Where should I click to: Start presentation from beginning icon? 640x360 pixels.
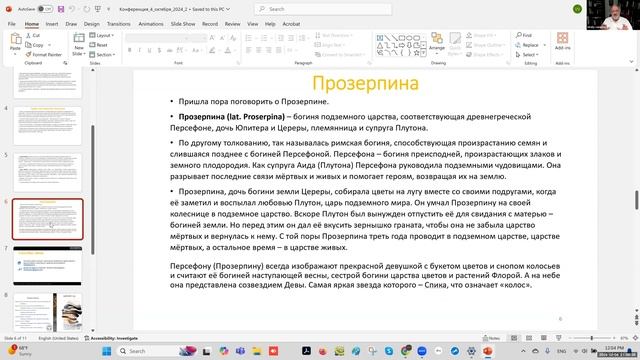point(98,9)
